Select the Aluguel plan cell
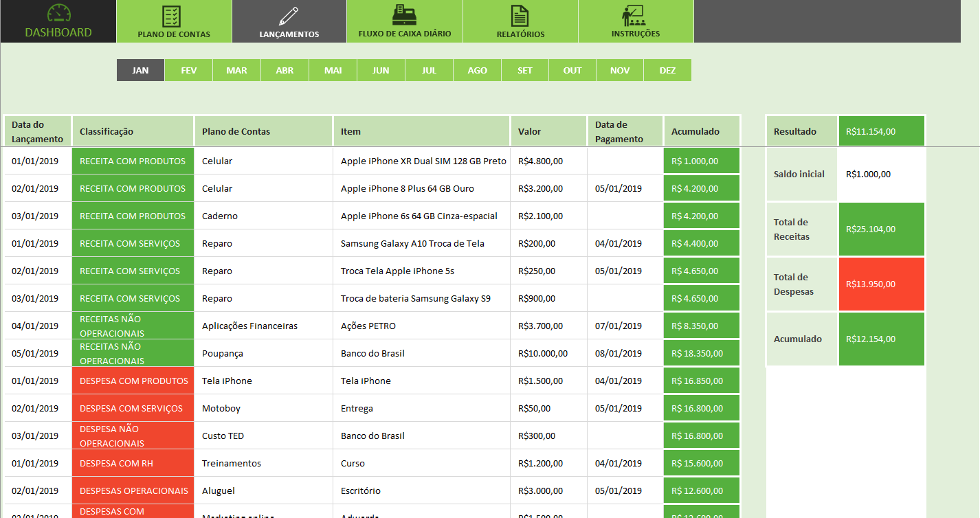This screenshot has width=980, height=518. (x=264, y=491)
